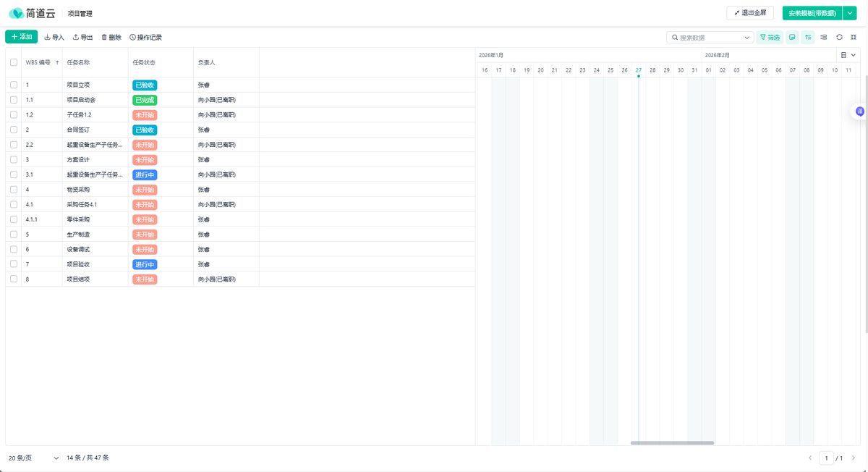Viewport: 868px width, 472px height.
Task: Click 进行中 tag in 项目验收 row
Action: tap(145, 264)
